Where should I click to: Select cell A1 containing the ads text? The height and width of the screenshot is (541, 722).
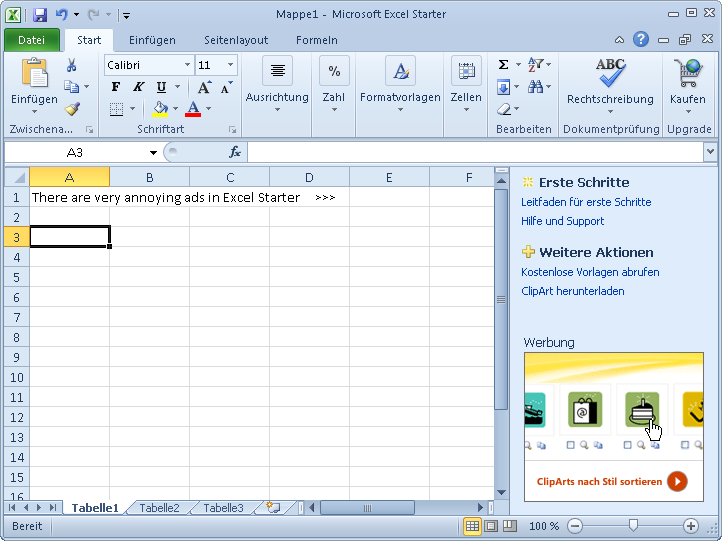coord(69,197)
